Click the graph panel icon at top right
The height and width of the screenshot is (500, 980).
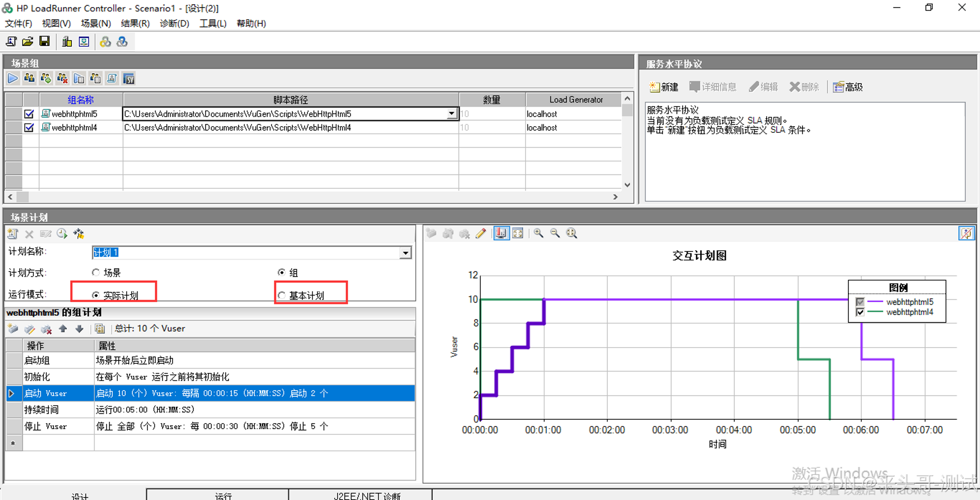point(966,233)
